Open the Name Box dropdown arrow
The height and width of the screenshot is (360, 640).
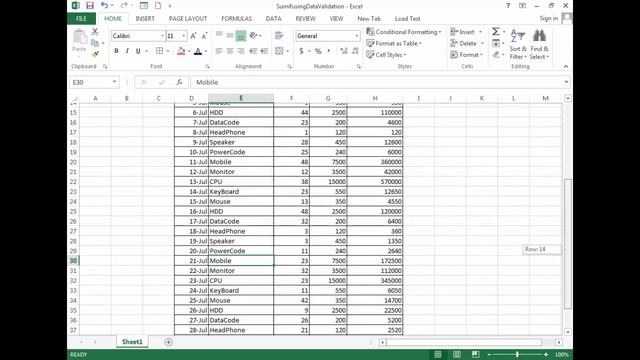tap(114, 82)
